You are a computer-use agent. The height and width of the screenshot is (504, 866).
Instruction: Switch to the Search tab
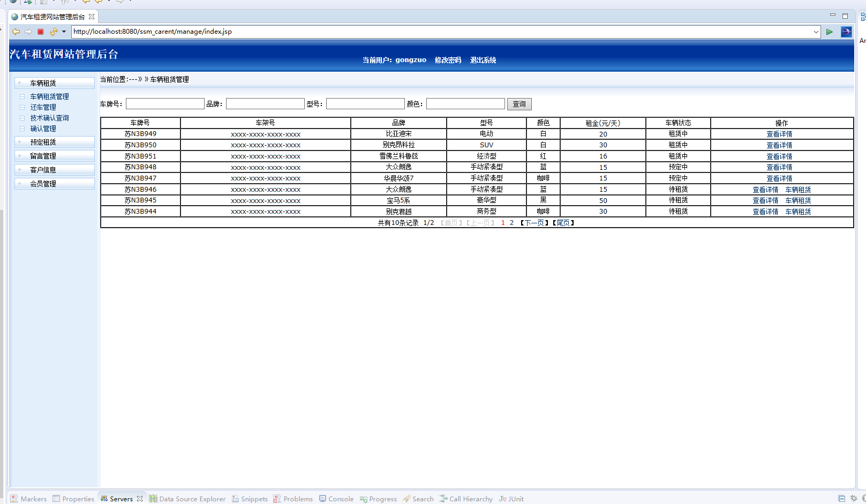[x=418, y=499]
